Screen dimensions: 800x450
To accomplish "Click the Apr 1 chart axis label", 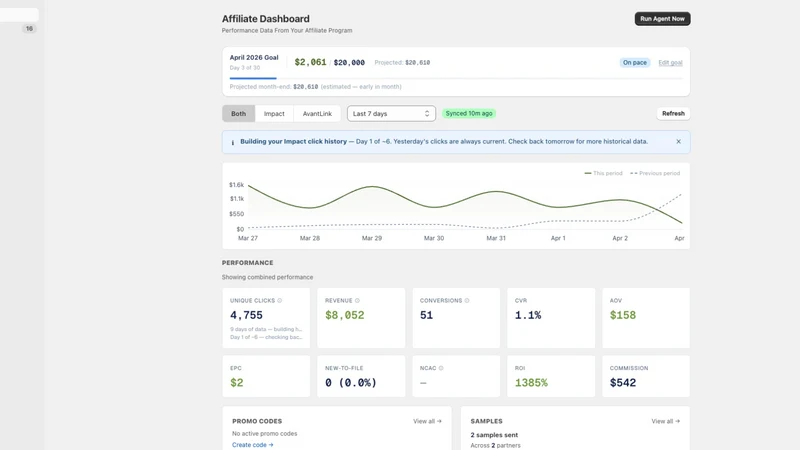I will pyautogui.click(x=558, y=238).
